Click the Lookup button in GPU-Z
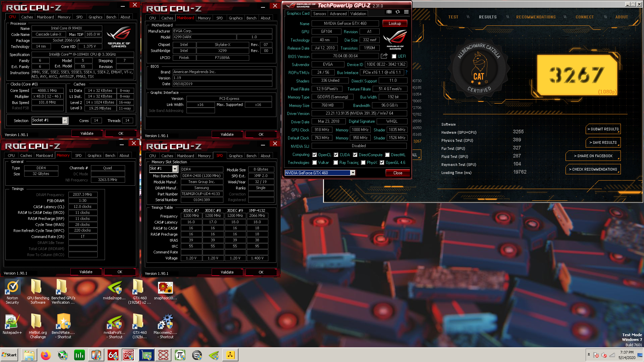Viewport: 644px width, 362px height. pos(394,23)
